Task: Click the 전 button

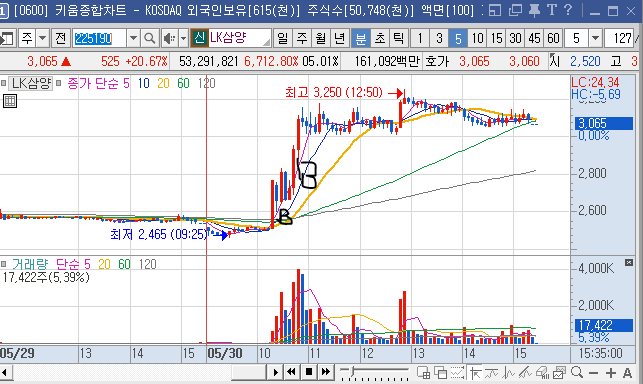Action: [61, 39]
